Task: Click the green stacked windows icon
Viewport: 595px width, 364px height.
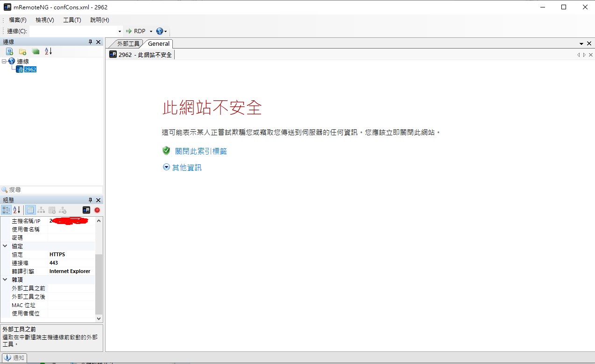Action: [x=35, y=51]
